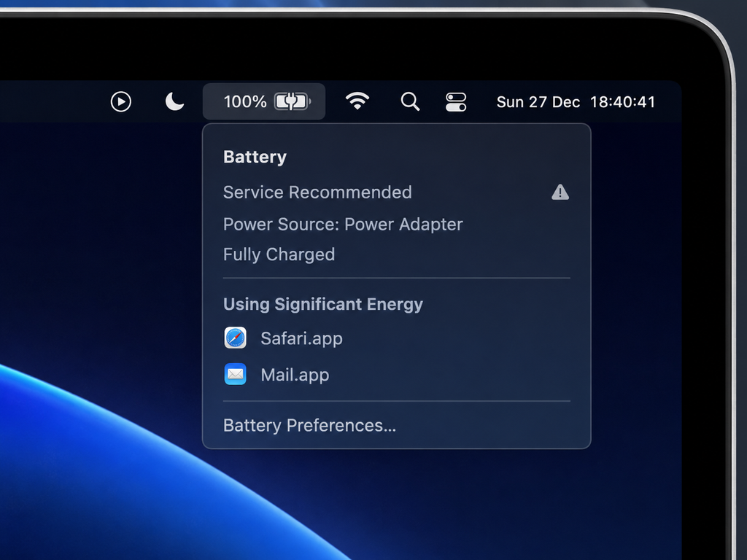Click the charging battery icon
This screenshot has height=560, width=747.
pos(293,101)
